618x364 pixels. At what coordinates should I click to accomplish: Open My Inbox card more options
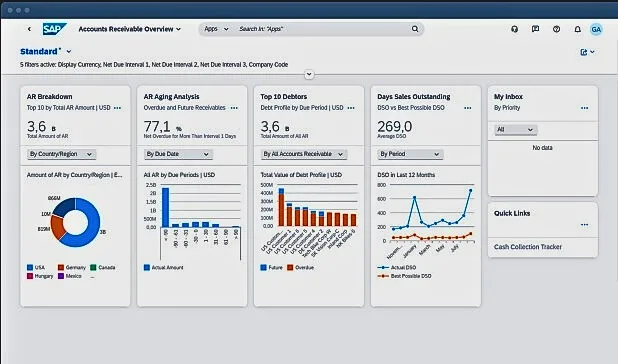(584, 108)
